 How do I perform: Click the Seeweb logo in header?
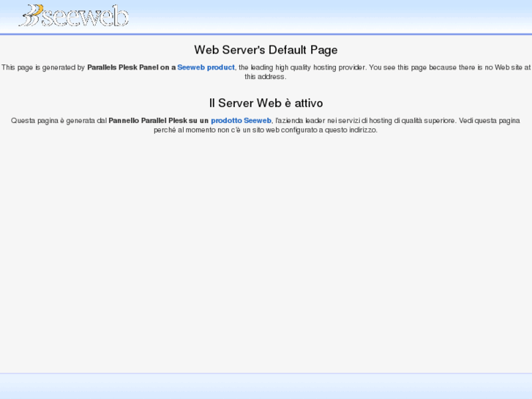(x=74, y=15)
